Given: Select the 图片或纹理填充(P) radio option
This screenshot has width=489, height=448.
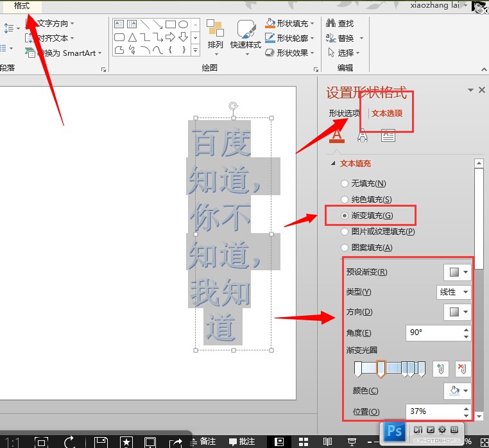Looking at the screenshot, I should click(345, 231).
